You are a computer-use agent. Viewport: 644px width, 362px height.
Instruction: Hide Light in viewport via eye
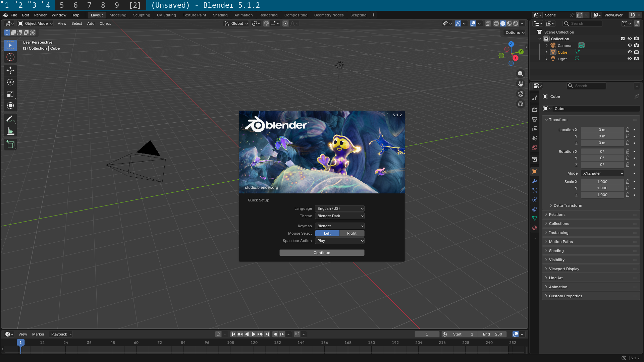630,59
